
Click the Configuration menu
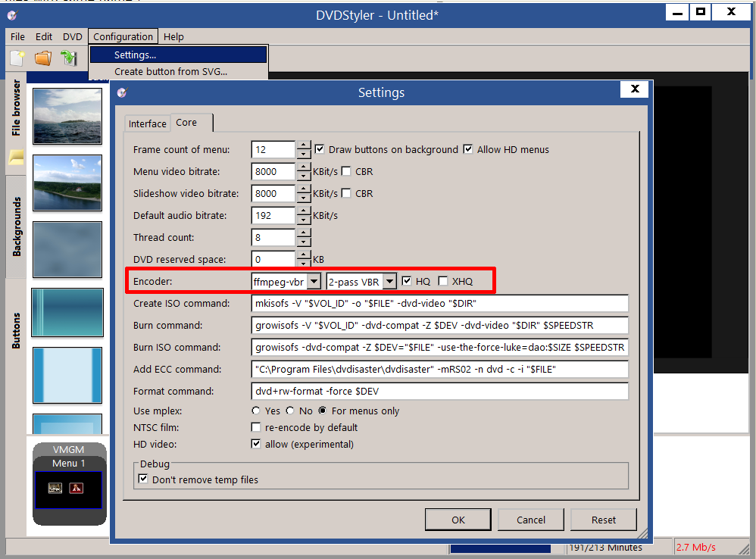(x=123, y=36)
